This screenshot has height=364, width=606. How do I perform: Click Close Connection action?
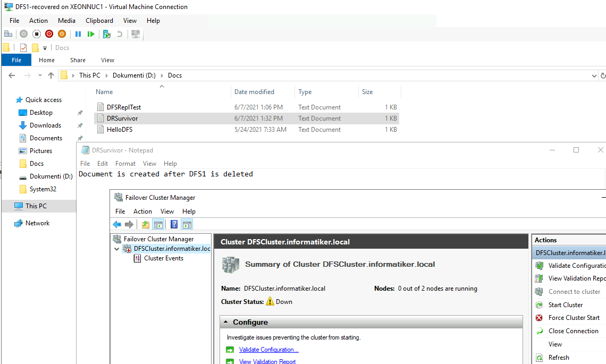point(573,331)
